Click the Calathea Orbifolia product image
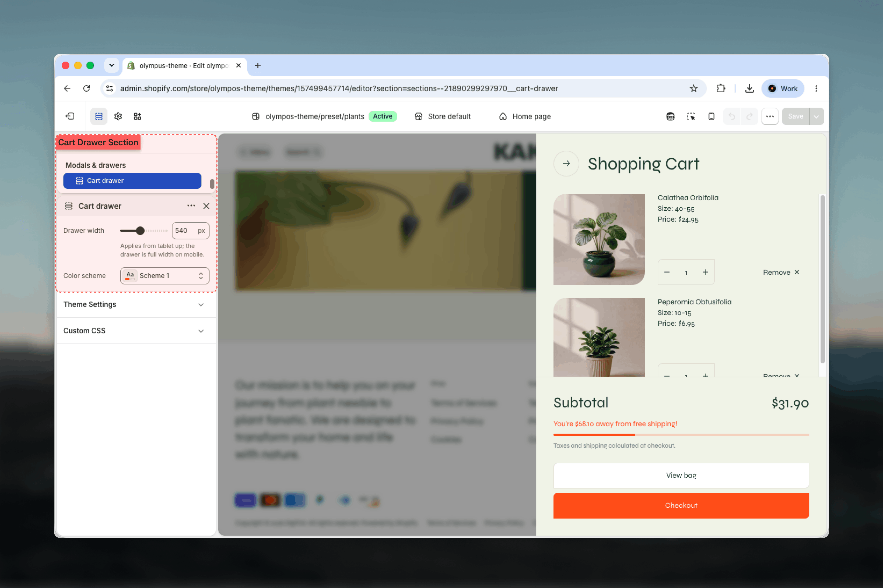883x588 pixels. [x=599, y=239]
